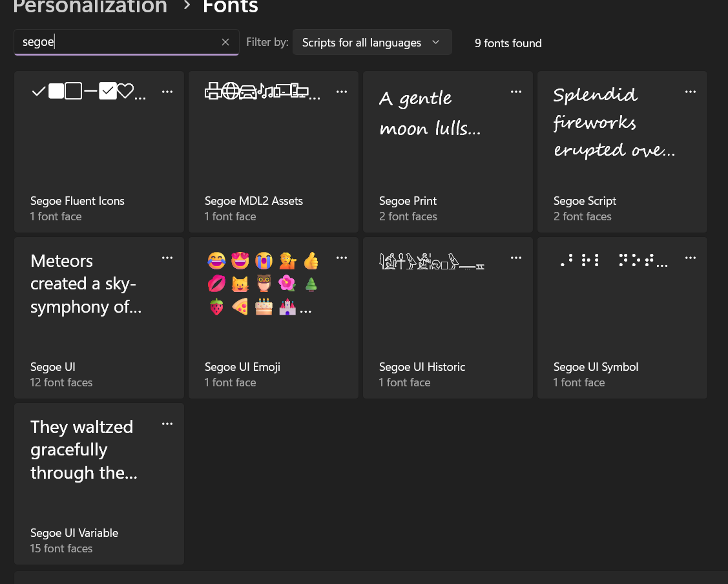Open the Segoe UI Symbol font card
Image resolution: width=728 pixels, height=584 pixels.
point(622,318)
